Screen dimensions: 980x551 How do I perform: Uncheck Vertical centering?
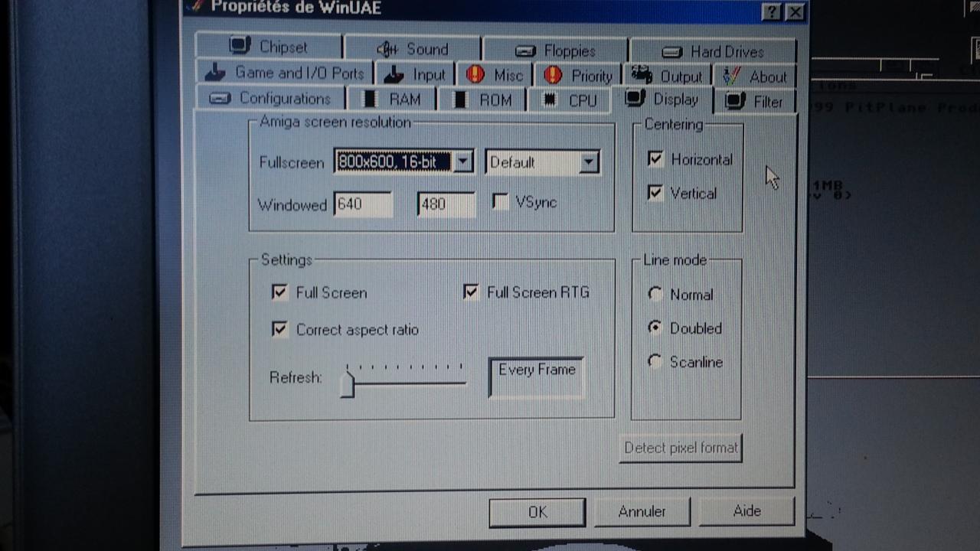point(655,193)
